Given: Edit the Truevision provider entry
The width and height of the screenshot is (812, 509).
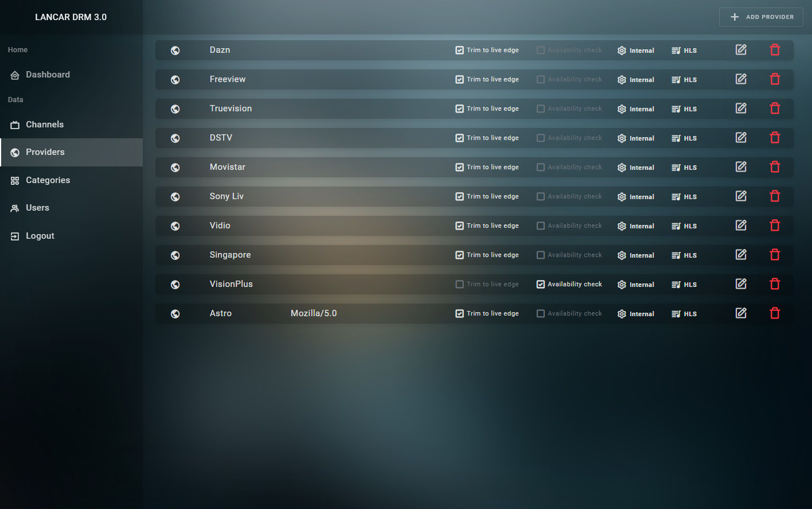Looking at the screenshot, I should pyautogui.click(x=741, y=108).
